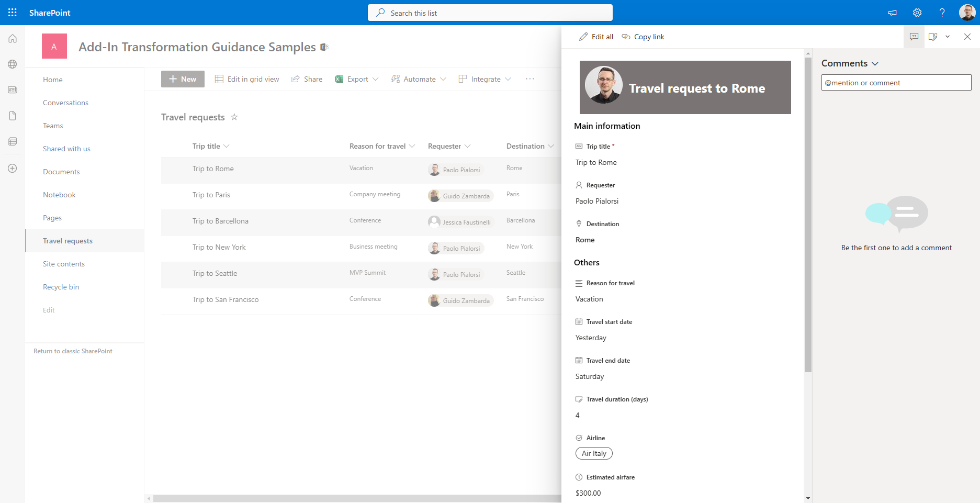Click the New item button
980x503 pixels.
coord(182,79)
